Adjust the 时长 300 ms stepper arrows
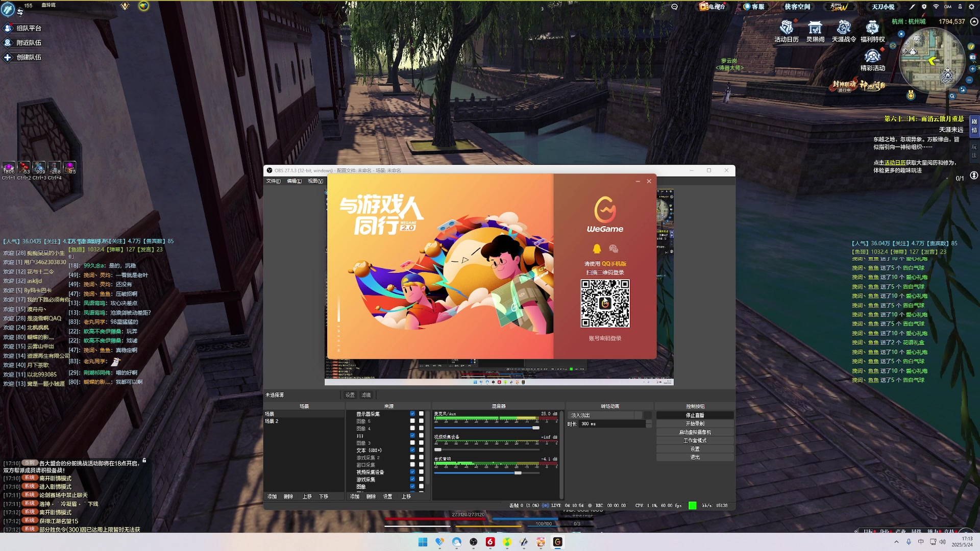This screenshot has height=551, width=980. pyautogui.click(x=649, y=424)
